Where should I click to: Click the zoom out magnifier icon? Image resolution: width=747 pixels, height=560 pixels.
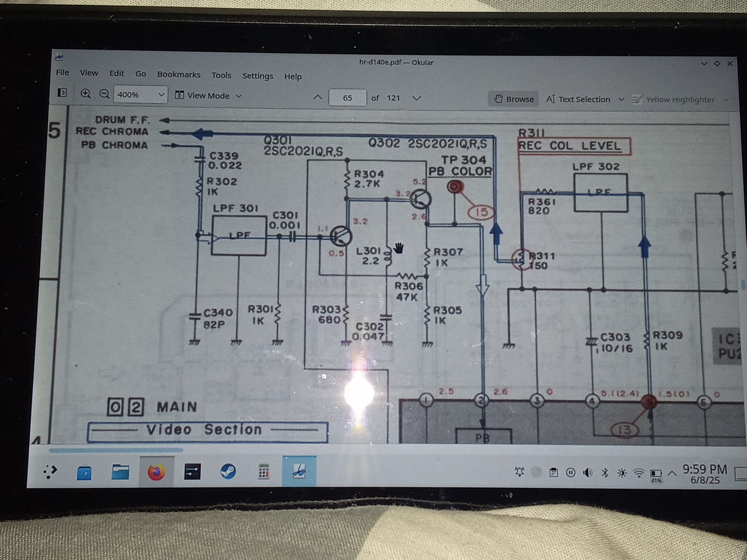(104, 94)
